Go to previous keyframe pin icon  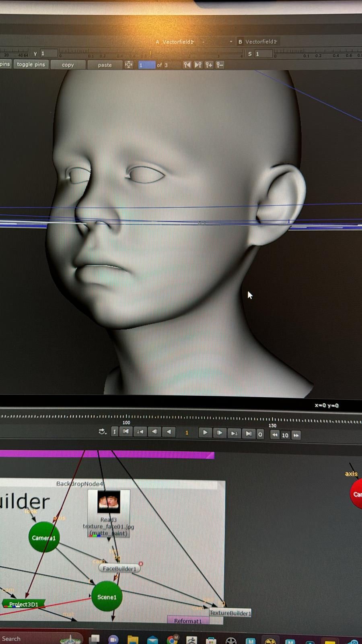click(x=187, y=65)
